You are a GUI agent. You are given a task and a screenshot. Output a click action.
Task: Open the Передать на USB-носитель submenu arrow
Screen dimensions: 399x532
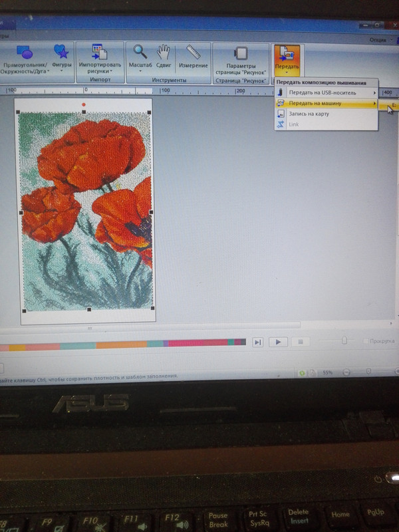(374, 92)
